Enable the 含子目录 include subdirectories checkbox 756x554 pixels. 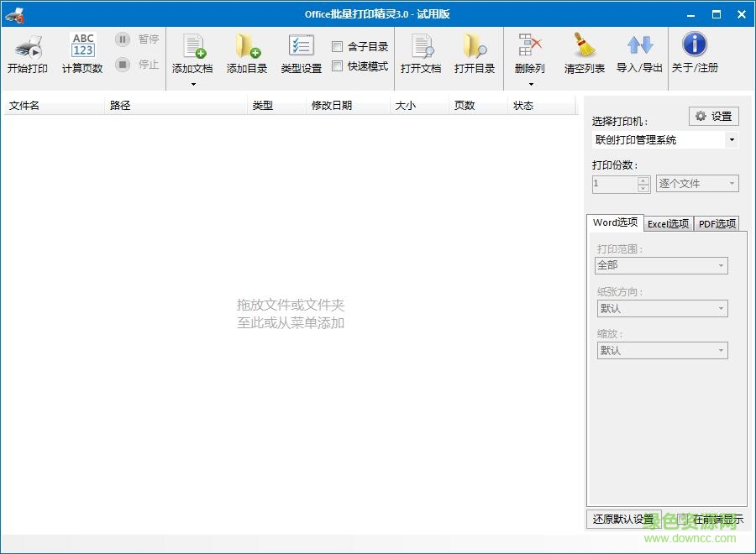click(x=339, y=45)
